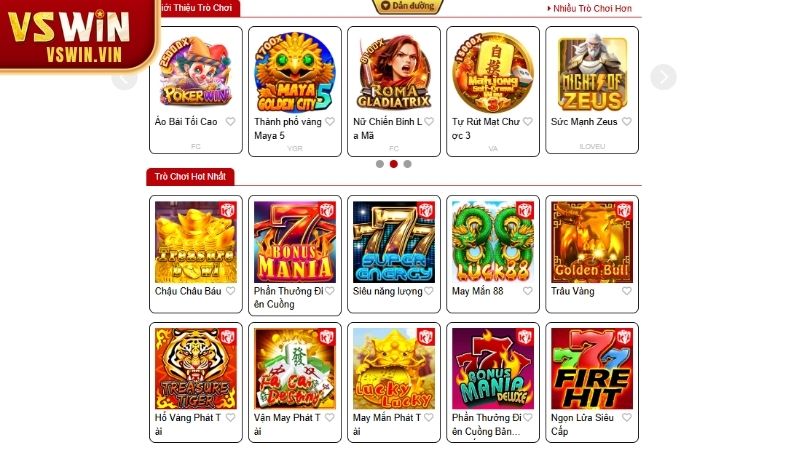This screenshot has width=800, height=450.
Task: Launch the Roma Gladiatrix game icon
Action: tap(394, 72)
